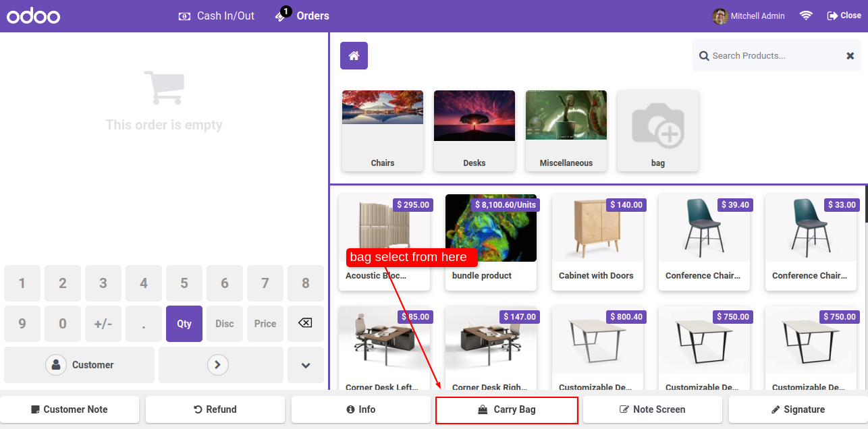Select the Chairs category
This screenshot has width=868, height=429.
(x=383, y=131)
